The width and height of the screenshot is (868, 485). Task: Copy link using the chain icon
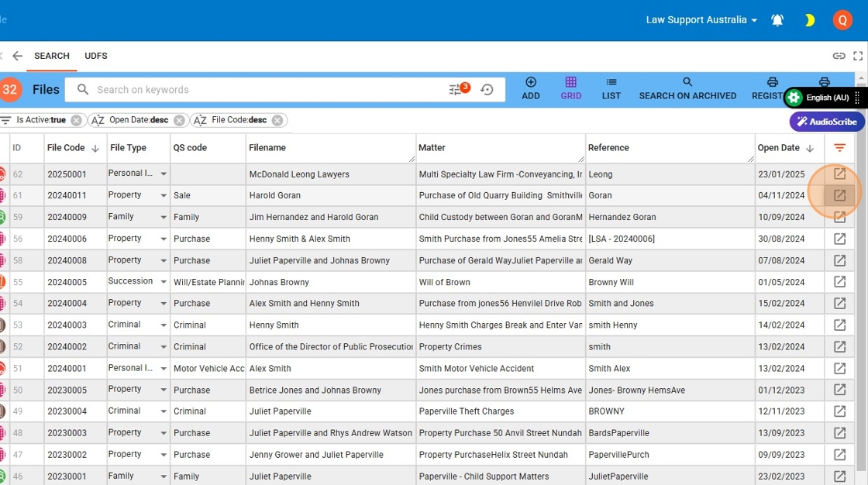[x=839, y=56]
